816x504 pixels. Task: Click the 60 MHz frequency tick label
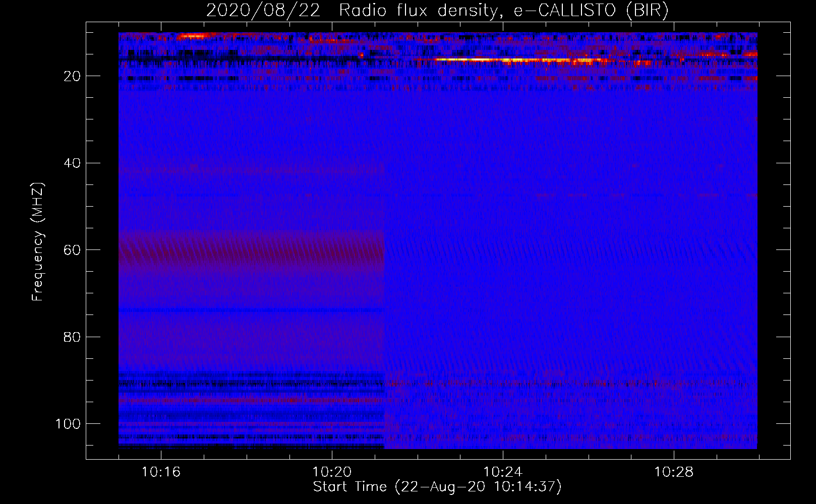pyautogui.click(x=72, y=250)
